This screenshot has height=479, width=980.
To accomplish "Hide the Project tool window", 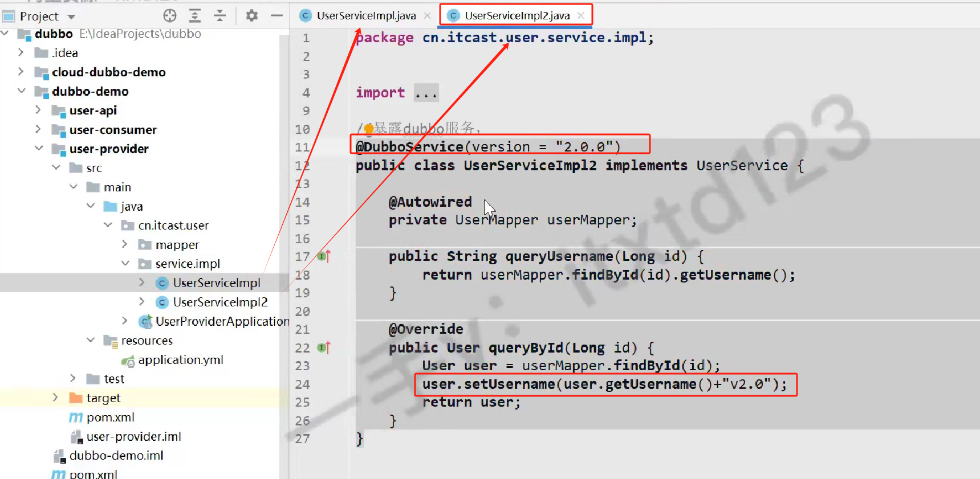I will (x=276, y=15).
